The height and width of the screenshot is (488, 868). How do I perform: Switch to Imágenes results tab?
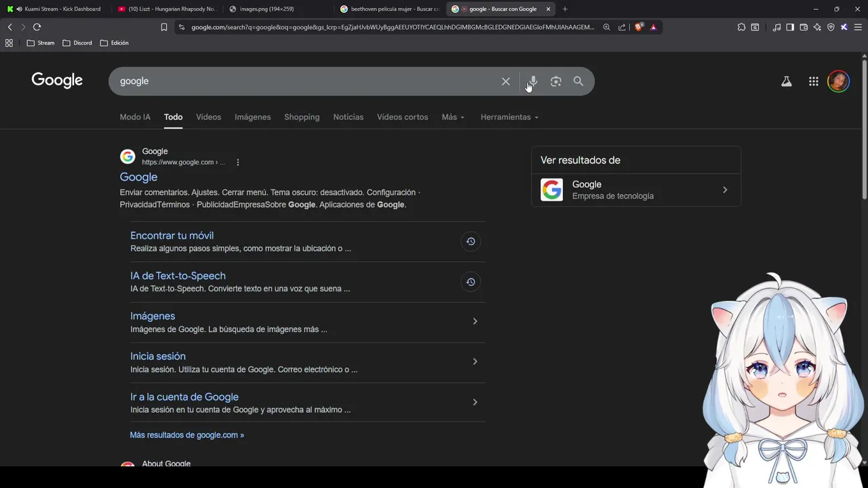253,117
